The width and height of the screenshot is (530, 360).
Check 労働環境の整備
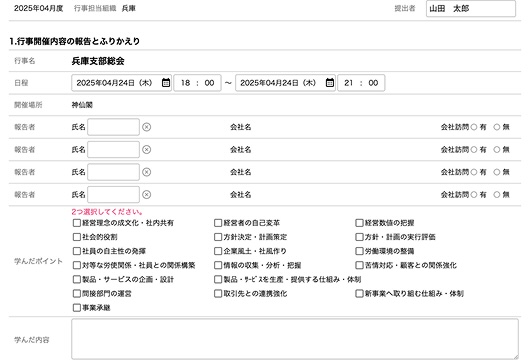pyautogui.click(x=359, y=251)
